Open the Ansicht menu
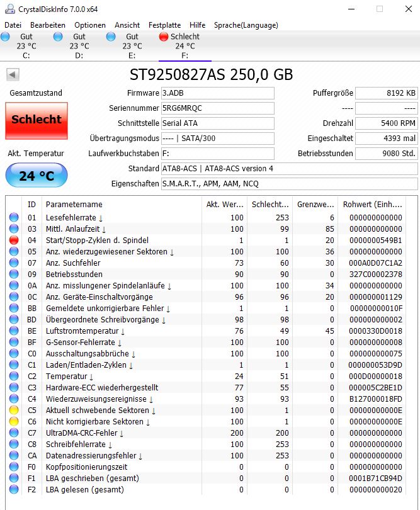 127,25
